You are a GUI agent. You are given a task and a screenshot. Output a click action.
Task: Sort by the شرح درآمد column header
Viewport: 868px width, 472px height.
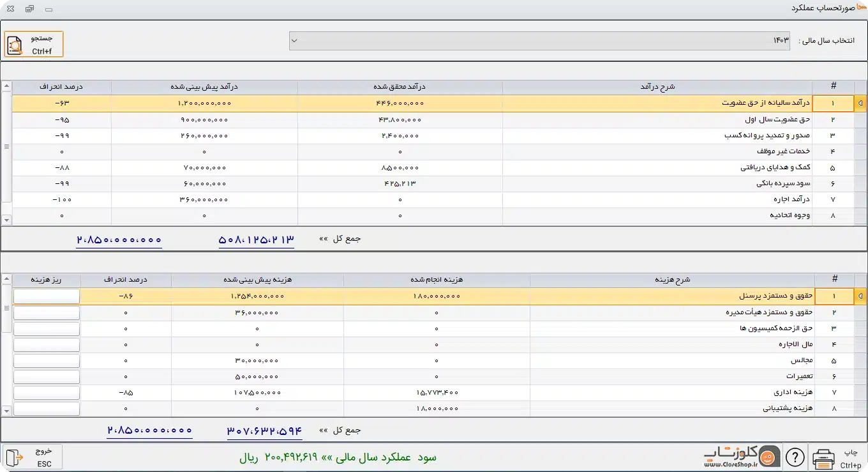click(x=657, y=86)
